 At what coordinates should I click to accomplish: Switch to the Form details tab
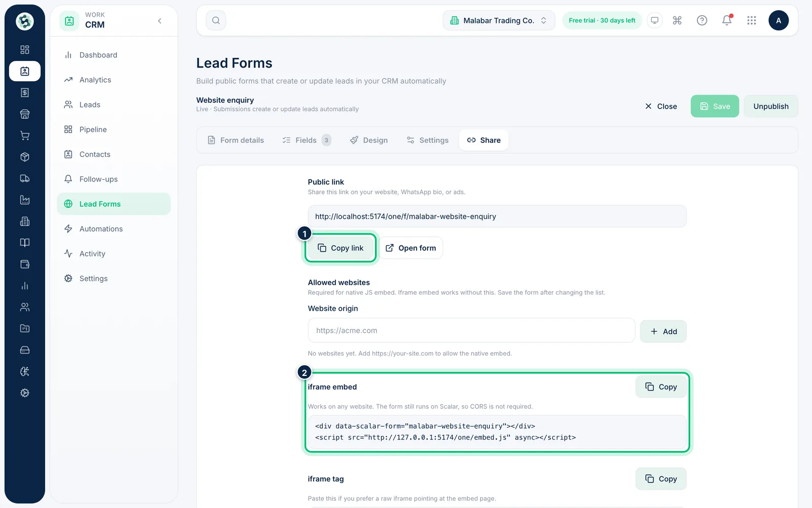(236, 140)
